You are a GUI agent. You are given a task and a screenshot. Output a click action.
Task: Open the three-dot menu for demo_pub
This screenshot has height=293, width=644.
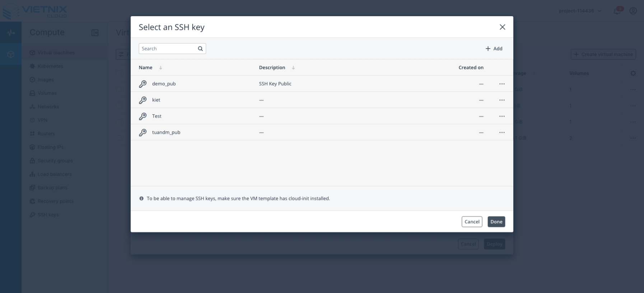[x=502, y=84]
